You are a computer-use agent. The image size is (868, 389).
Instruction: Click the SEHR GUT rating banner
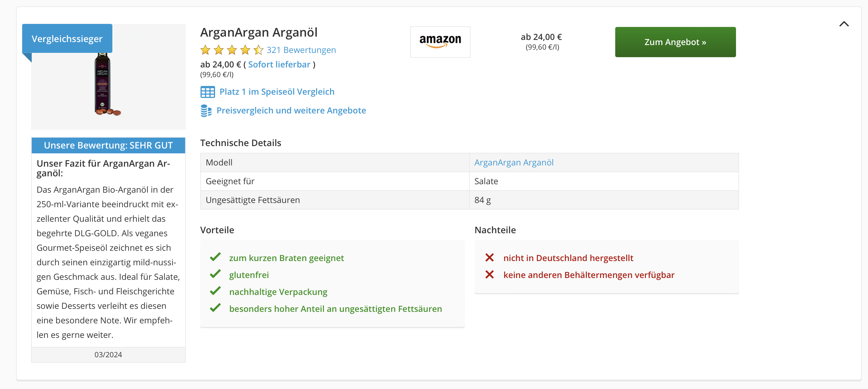108,145
